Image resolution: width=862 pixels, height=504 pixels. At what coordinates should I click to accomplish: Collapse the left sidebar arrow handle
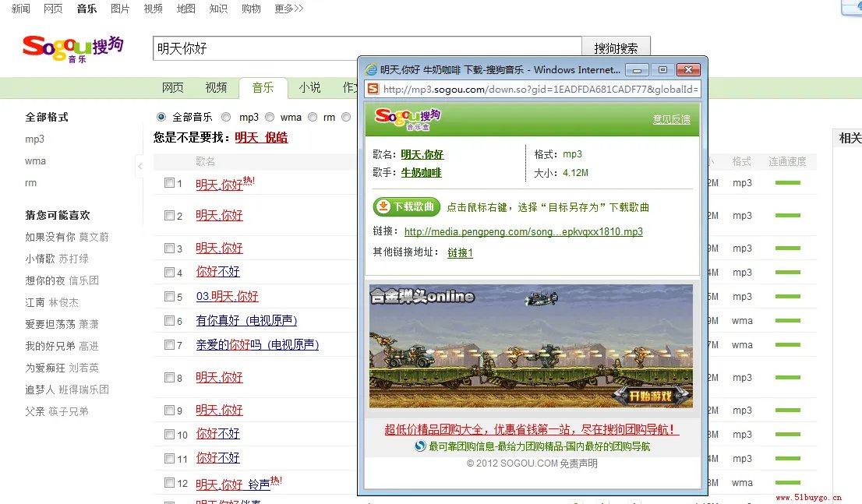(140, 166)
